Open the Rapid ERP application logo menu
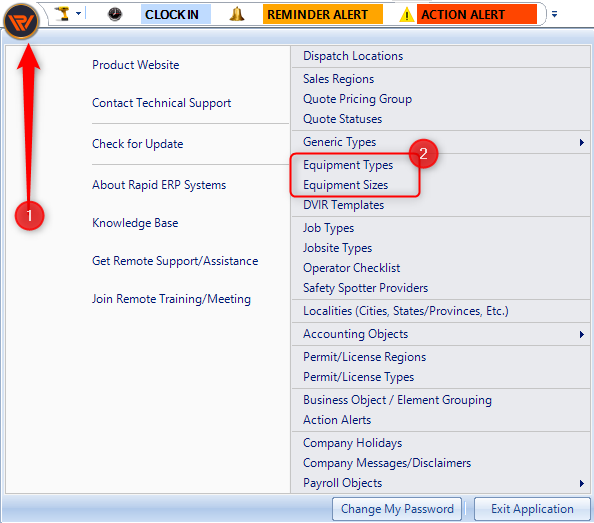The height and width of the screenshot is (523, 594). tap(21, 21)
